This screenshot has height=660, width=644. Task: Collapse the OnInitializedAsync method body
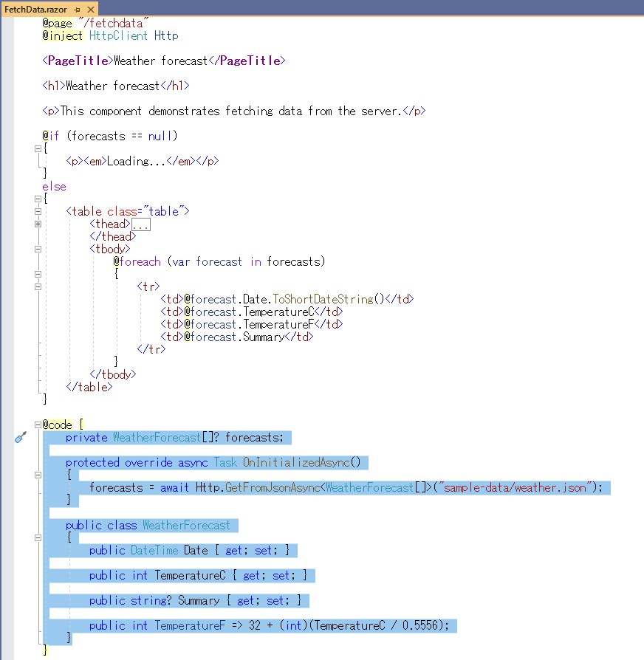coord(38,475)
